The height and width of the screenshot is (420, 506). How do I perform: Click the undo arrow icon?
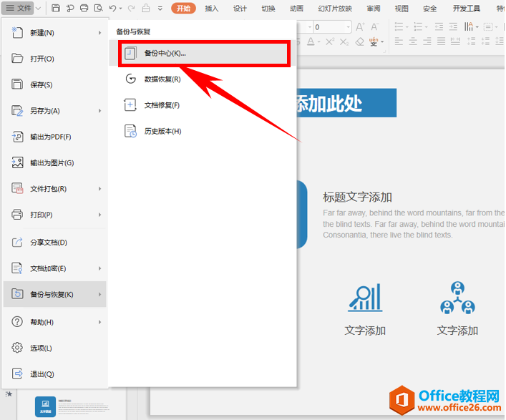click(112, 8)
